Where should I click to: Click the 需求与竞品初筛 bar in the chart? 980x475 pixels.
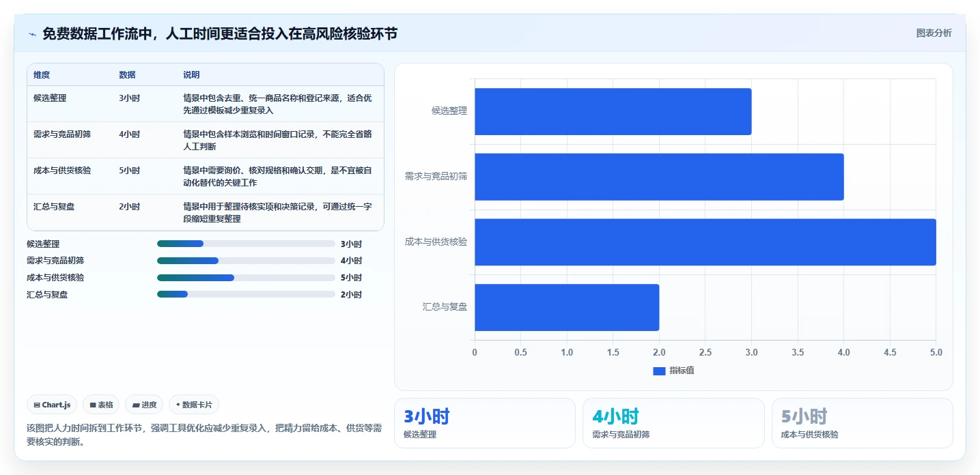pos(659,177)
